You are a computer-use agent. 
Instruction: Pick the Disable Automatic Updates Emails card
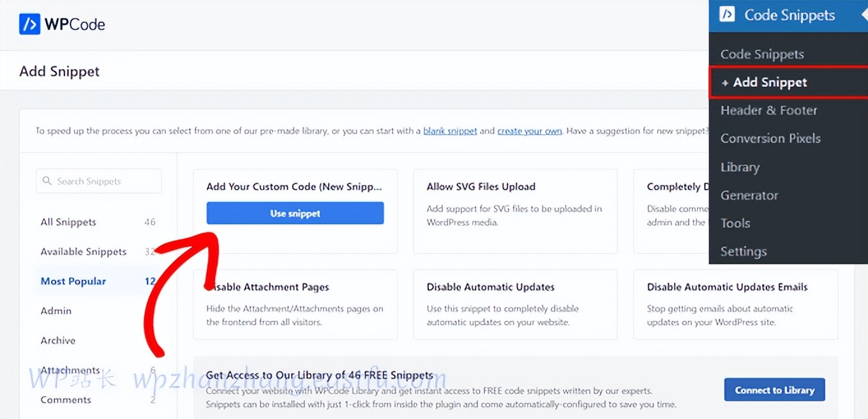(735, 304)
